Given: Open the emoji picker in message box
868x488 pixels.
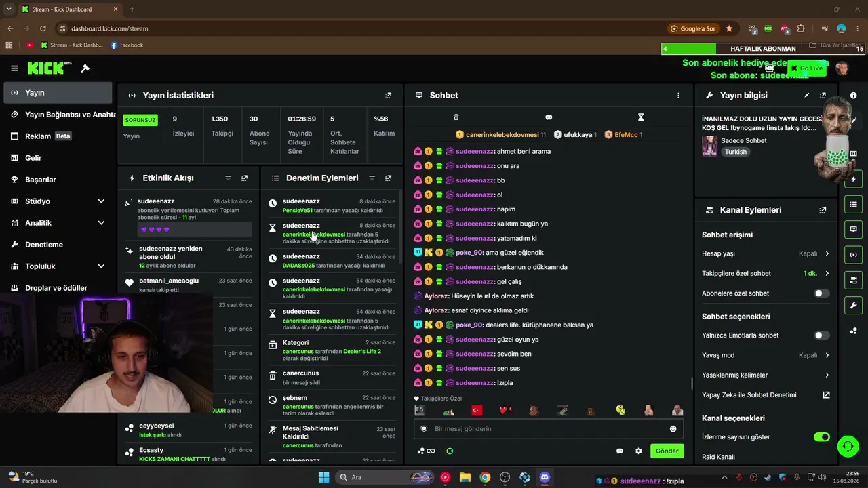Looking at the screenshot, I should point(673,429).
